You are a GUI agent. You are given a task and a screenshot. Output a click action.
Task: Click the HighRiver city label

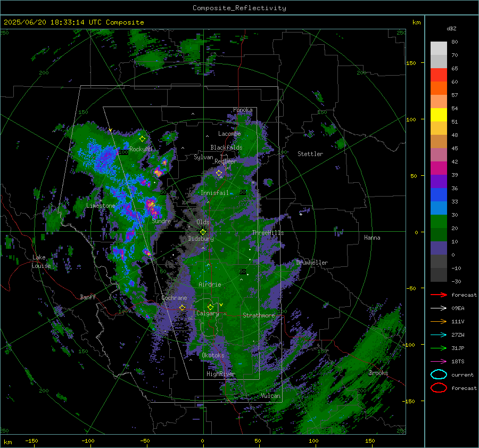(x=221, y=374)
